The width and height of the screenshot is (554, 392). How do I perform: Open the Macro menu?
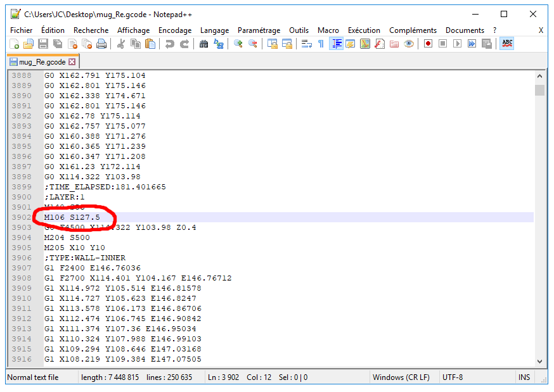click(x=328, y=30)
